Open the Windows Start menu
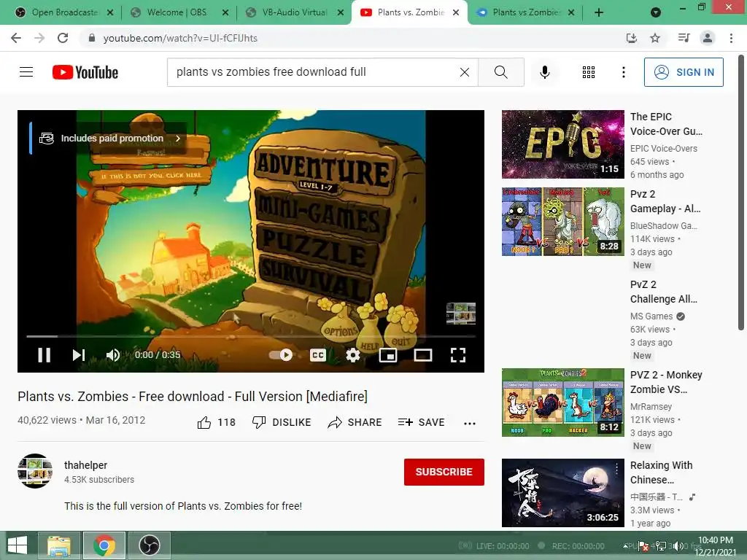The width and height of the screenshot is (747, 560). click(x=18, y=545)
